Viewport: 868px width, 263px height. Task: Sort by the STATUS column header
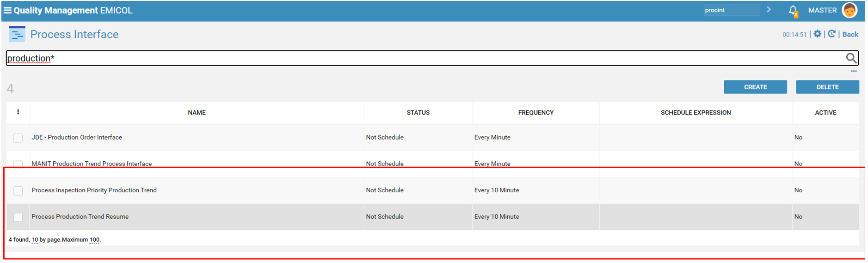[418, 112]
